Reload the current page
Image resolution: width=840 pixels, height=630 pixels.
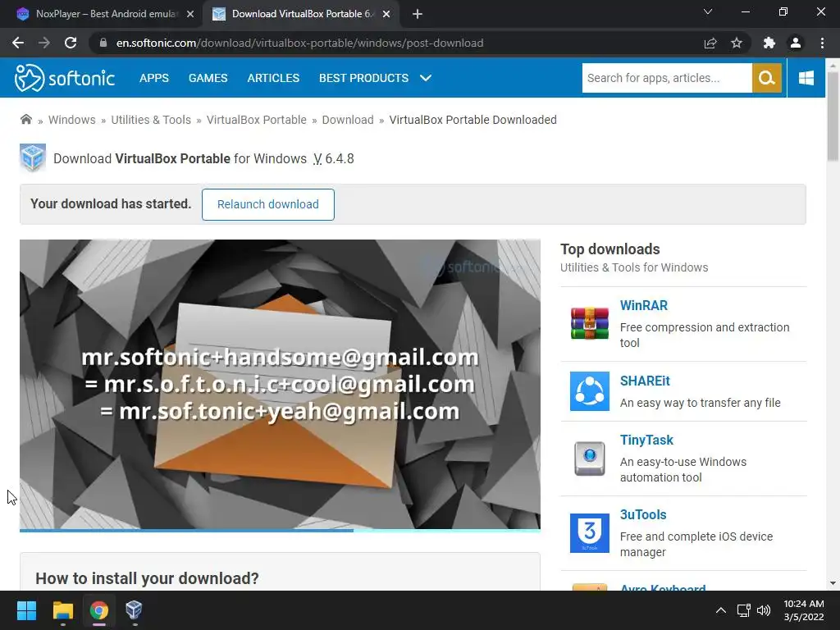tap(71, 43)
